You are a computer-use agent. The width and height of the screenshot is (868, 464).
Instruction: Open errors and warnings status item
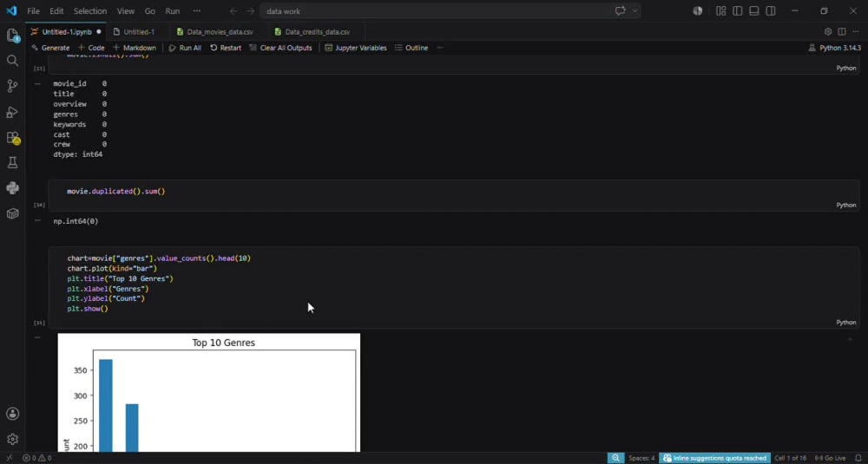pos(36,458)
